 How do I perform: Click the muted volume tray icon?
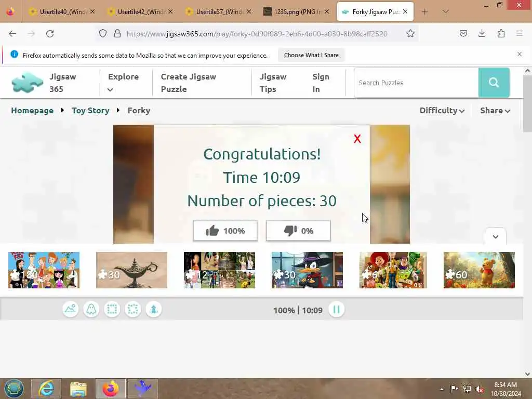point(480,389)
